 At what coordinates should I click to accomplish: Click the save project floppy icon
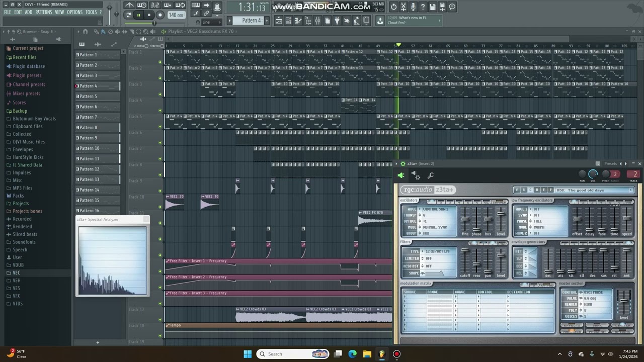[x=433, y=7]
